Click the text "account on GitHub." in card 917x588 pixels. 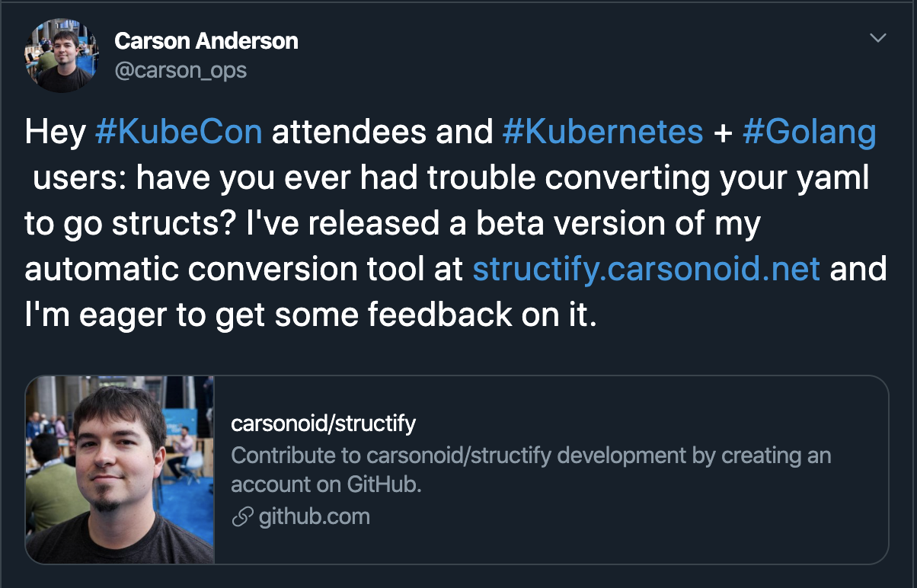click(326, 484)
